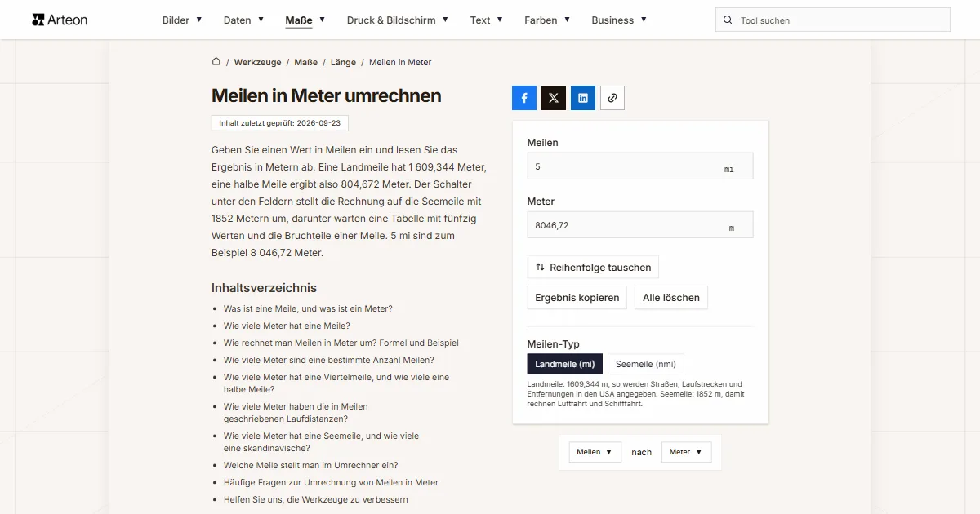Open the Farben menu

click(547, 20)
